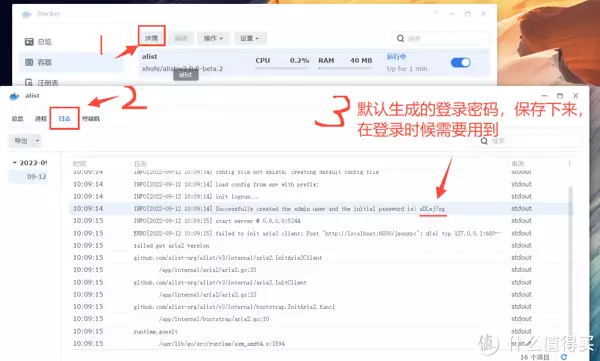Collapse the 2022-09 date tree node
This screenshot has width=600, height=361.
15,163
